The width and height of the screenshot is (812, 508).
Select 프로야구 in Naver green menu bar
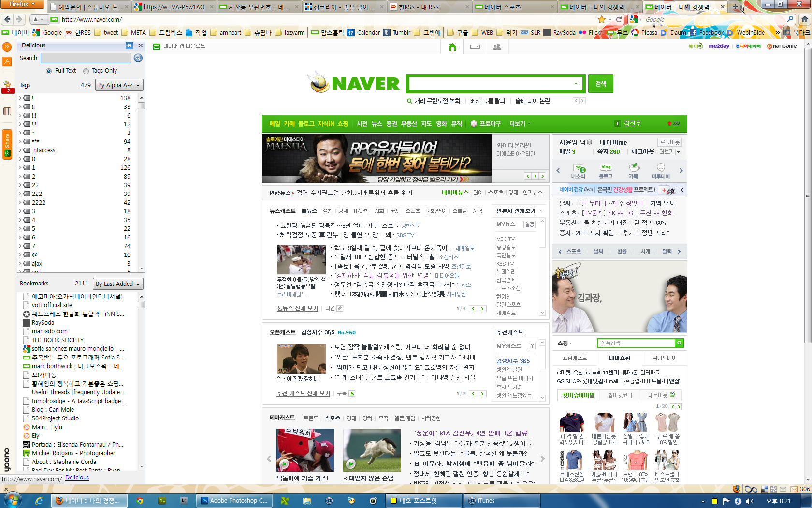[486, 124]
